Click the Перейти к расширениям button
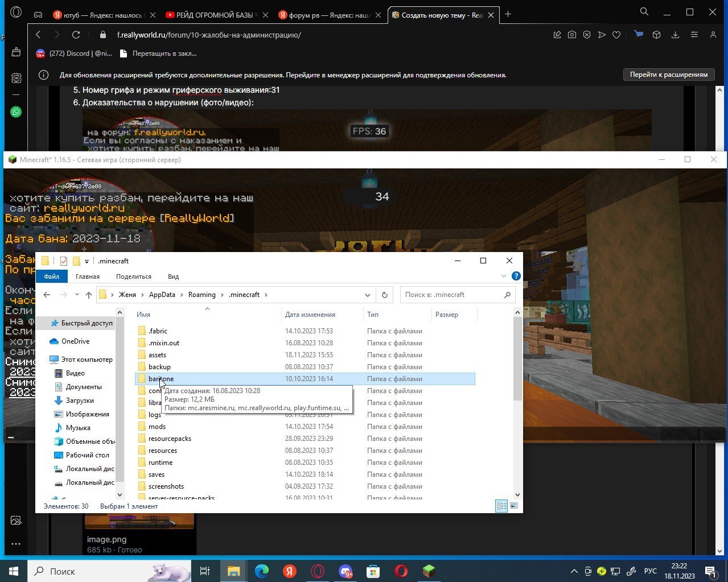The height and width of the screenshot is (582, 728). pyautogui.click(x=669, y=75)
